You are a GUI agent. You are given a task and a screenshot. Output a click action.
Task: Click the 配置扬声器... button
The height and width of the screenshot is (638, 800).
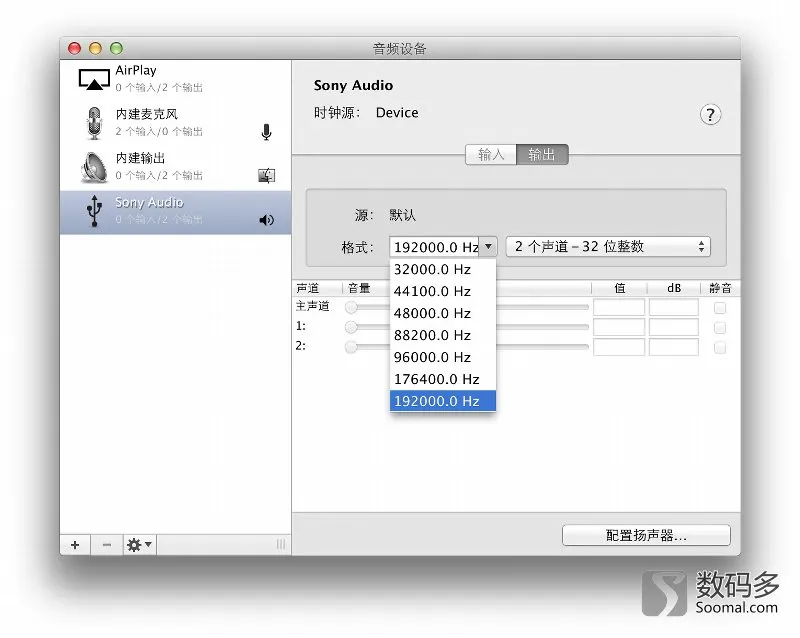[x=646, y=535]
